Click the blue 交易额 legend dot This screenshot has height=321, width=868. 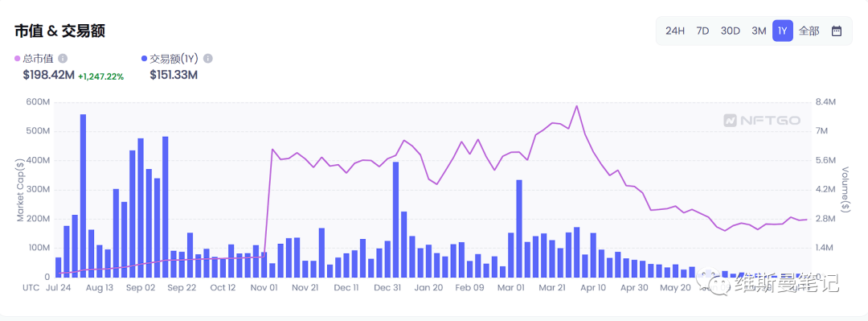pos(145,58)
